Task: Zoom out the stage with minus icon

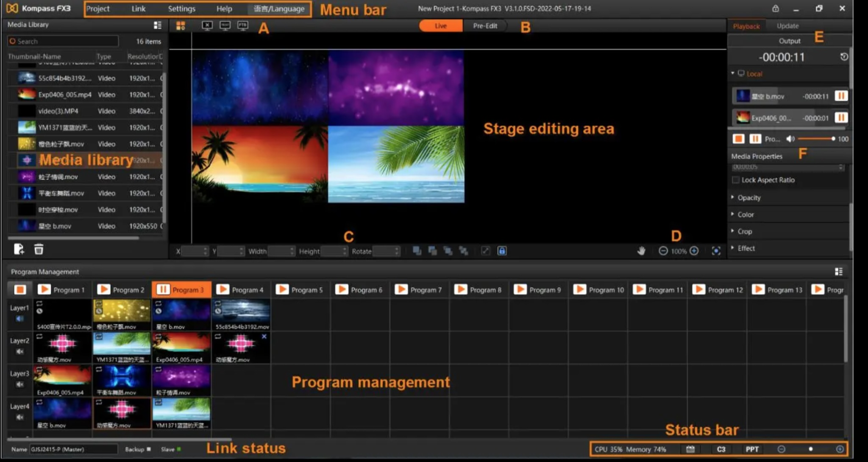Action: click(x=663, y=251)
